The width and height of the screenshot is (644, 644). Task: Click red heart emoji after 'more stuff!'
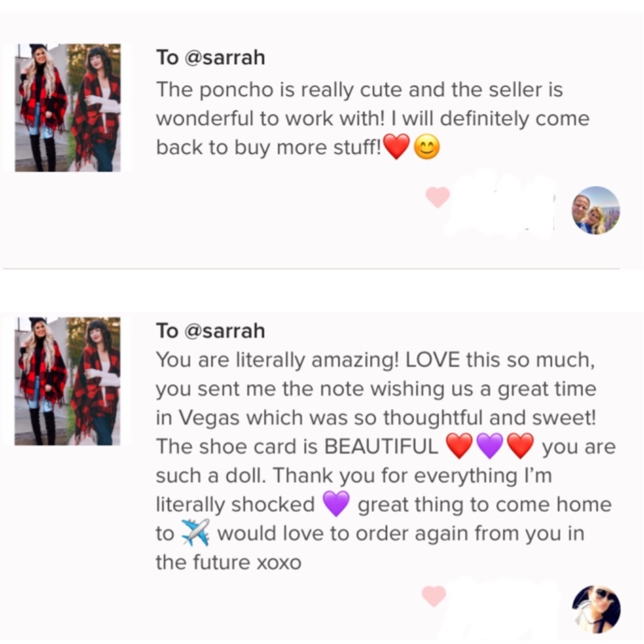[396, 148]
